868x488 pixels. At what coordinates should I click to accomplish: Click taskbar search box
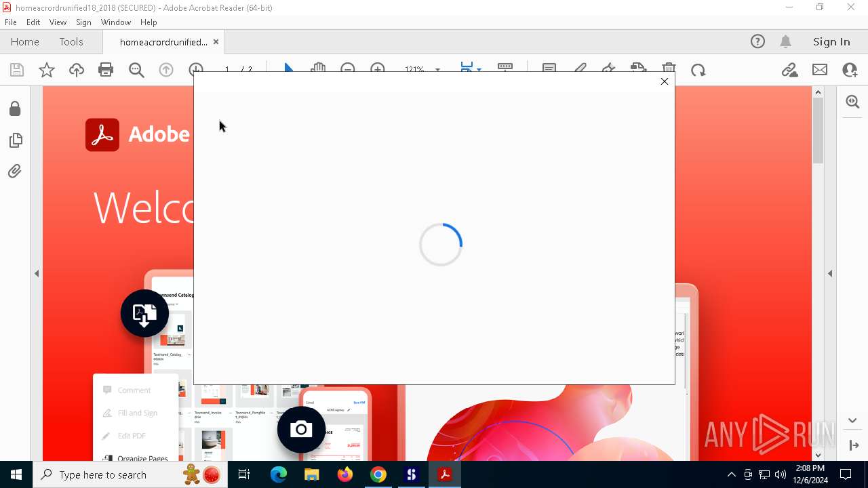click(x=130, y=474)
